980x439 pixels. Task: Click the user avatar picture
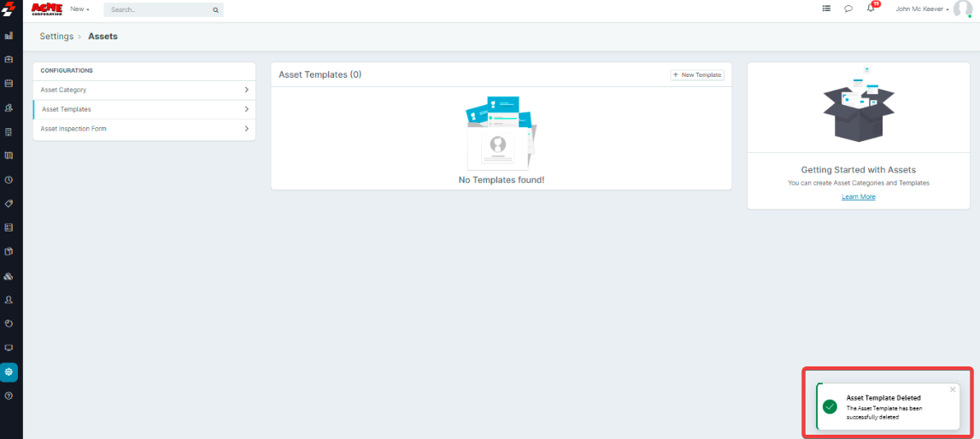(963, 9)
